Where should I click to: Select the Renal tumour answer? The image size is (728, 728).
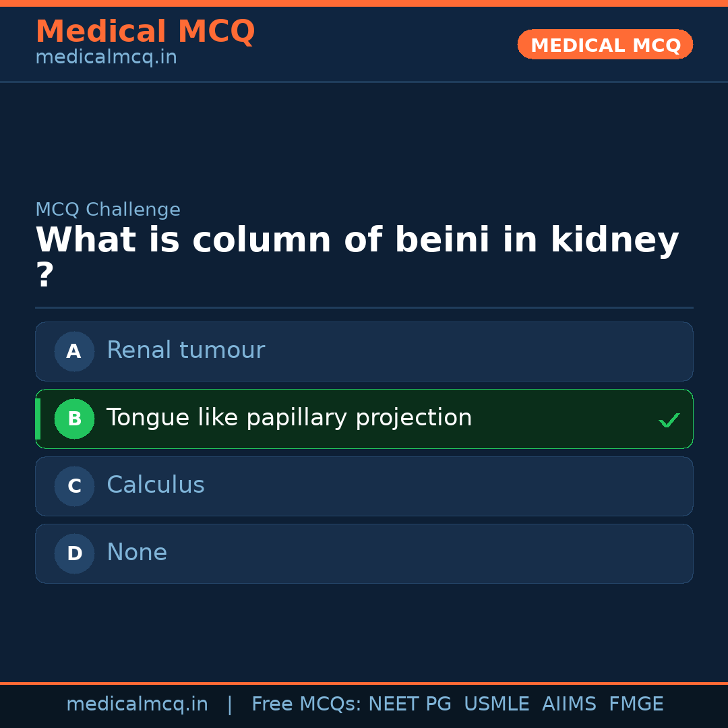(x=185, y=351)
